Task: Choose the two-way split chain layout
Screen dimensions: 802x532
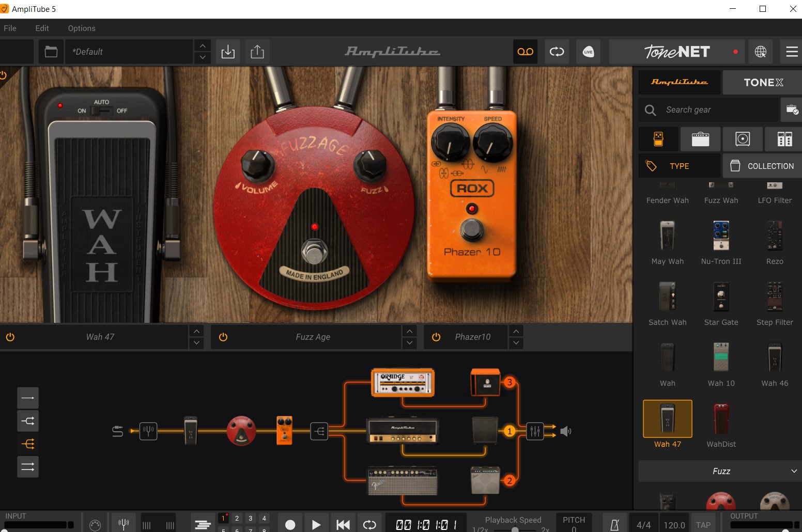Action: [28, 420]
